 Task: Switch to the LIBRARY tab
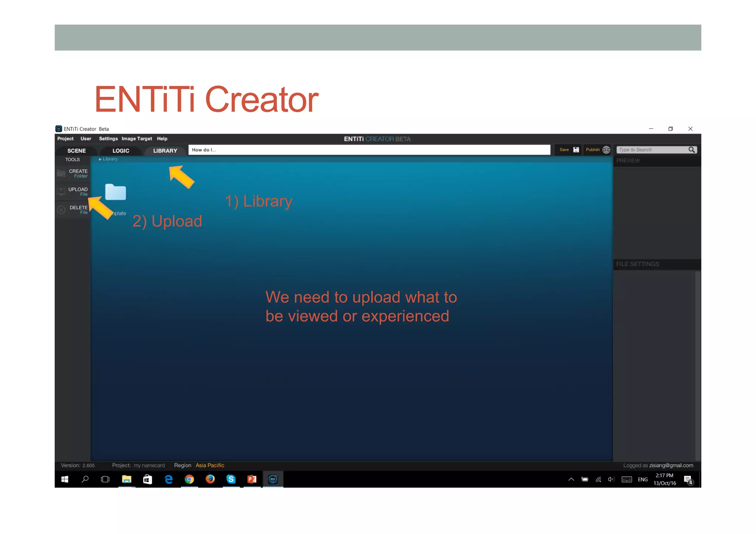coord(165,151)
